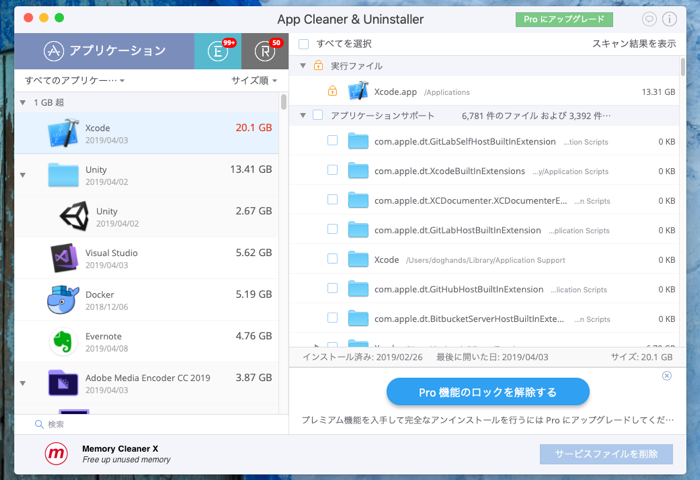Click the Pro にアップグレード button
This screenshot has width=700, height=480.
click(564, 19)
